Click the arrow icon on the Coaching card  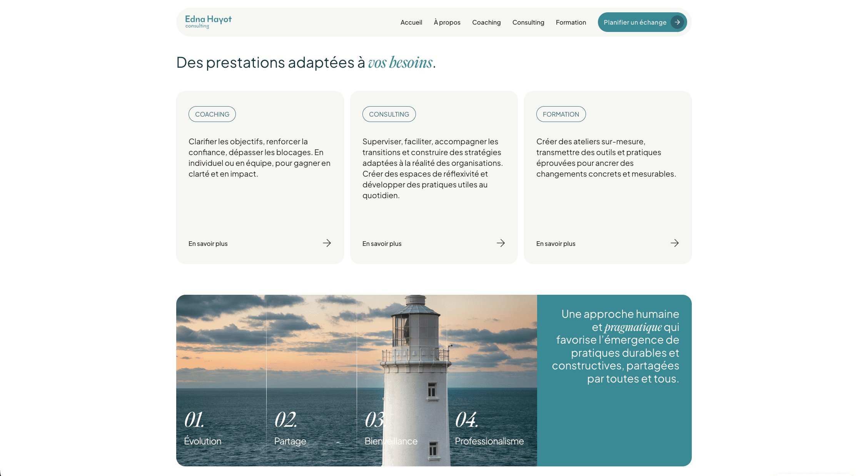(327, 243)
